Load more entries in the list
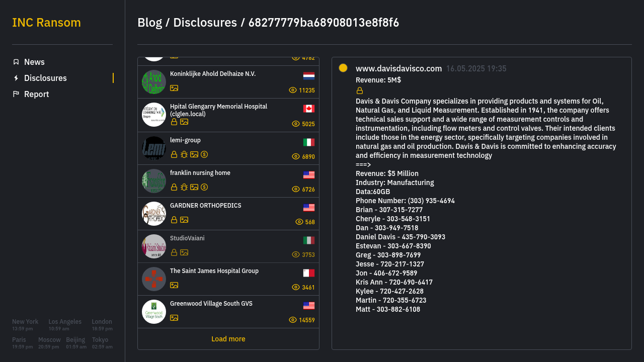Viewport: 644px width, 362px height. point(228,339)
